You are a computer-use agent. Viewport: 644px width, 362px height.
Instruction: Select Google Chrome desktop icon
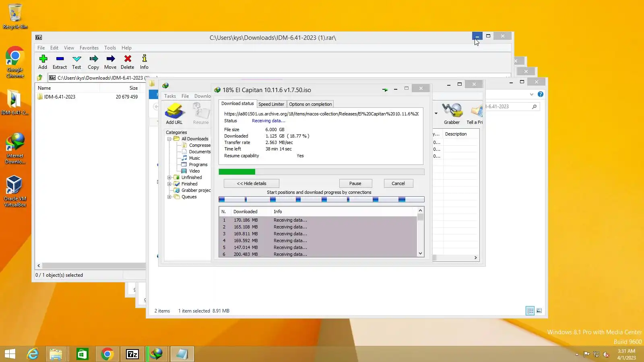(x=15, y=62)
